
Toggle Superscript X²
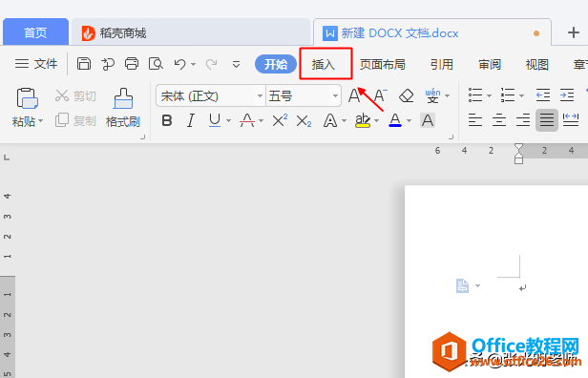click(280, 120)
